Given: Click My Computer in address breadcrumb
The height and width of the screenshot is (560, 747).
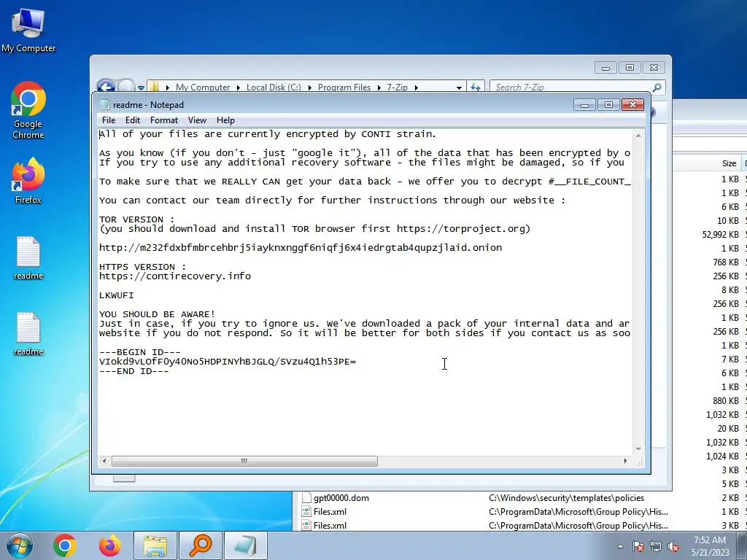Looking at the screenshot, I should (x=203, y=87).
